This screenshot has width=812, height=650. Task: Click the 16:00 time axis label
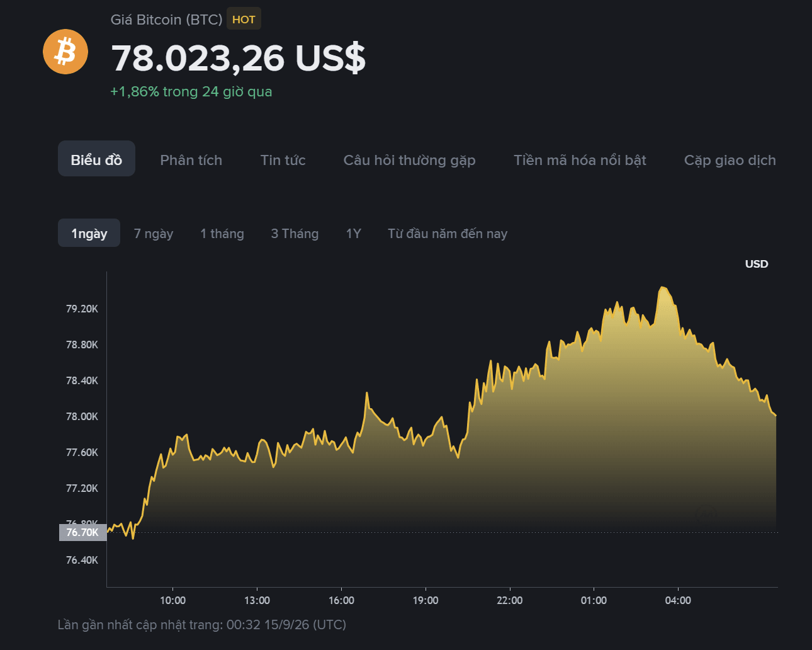click(x=341, y=600)
